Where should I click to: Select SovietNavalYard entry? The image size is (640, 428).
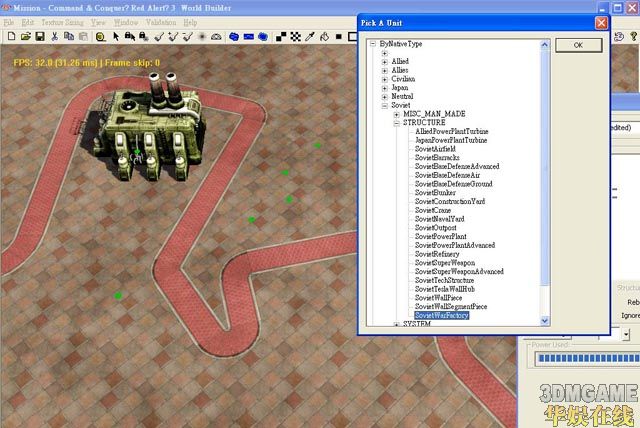(440, 219)
